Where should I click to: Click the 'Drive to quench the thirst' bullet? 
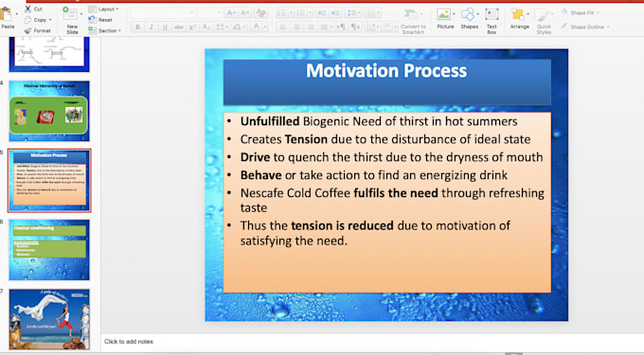[391, 157]
